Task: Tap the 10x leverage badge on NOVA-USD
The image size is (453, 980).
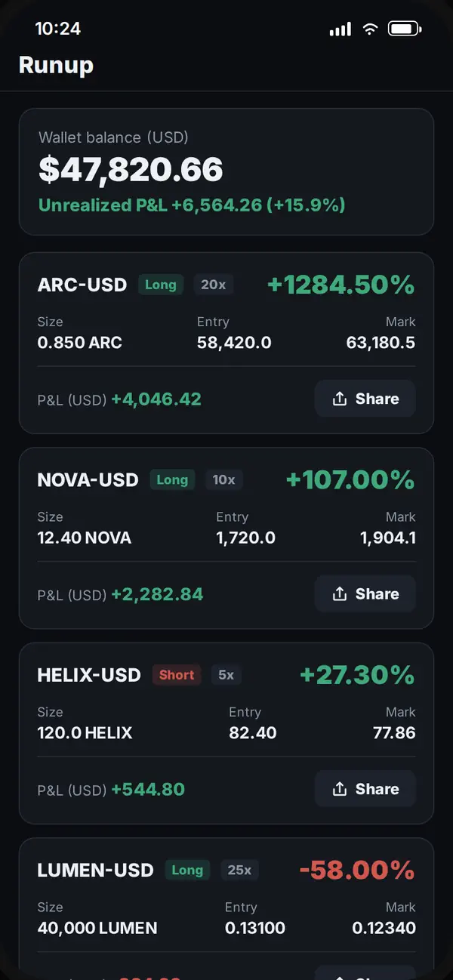Action: coord(223,479)
